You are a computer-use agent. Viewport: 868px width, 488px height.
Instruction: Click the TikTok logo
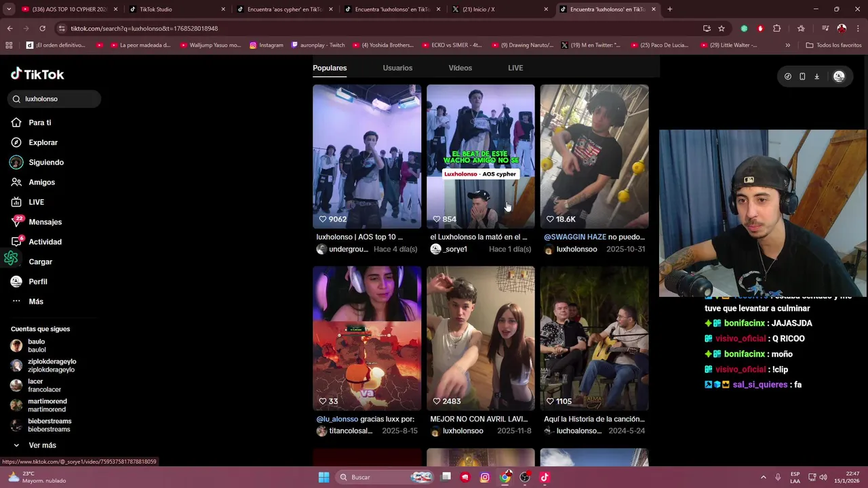coord(37,74)
